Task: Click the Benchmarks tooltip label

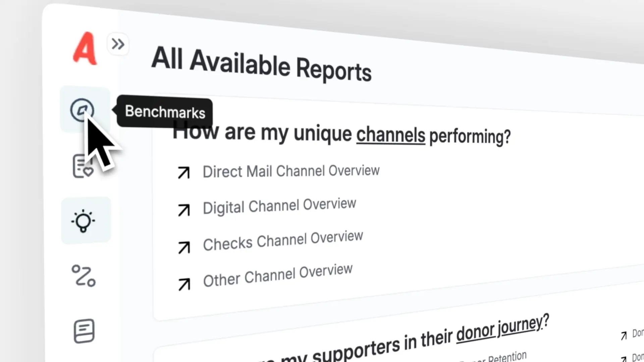Action: pos(165,112)
